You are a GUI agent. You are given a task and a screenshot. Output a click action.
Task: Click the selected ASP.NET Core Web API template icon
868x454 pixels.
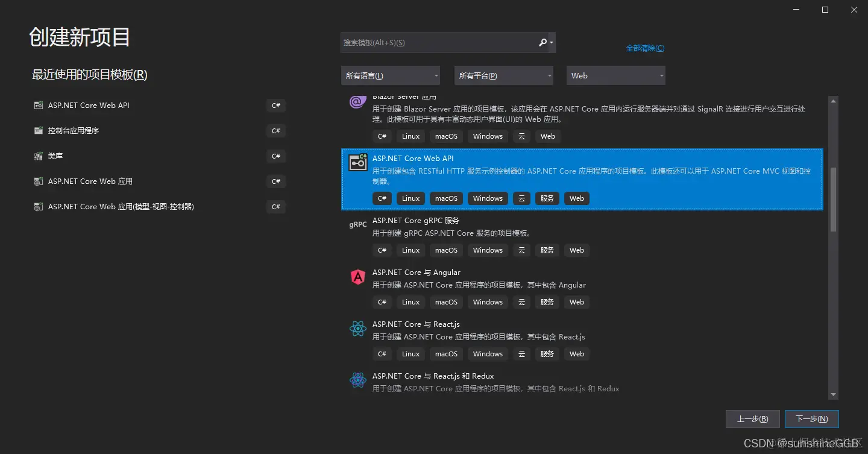point(358,163)
